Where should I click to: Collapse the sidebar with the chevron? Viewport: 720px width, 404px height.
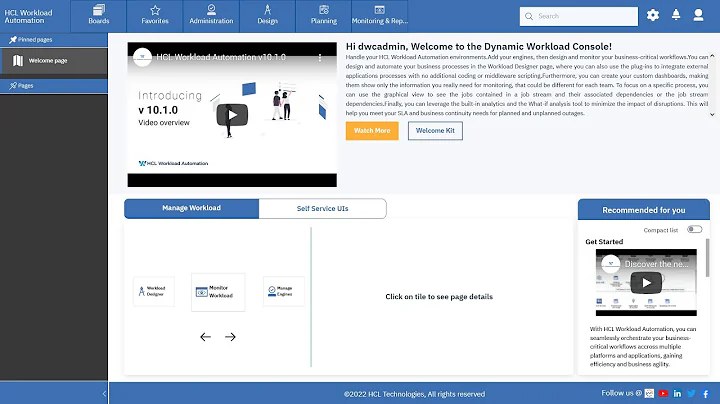pos(104,393)
